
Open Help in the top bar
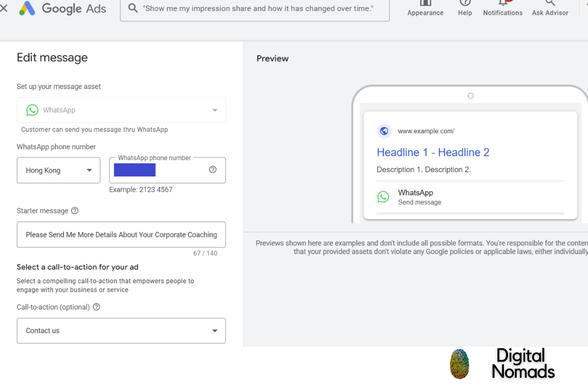coord(465,8)
